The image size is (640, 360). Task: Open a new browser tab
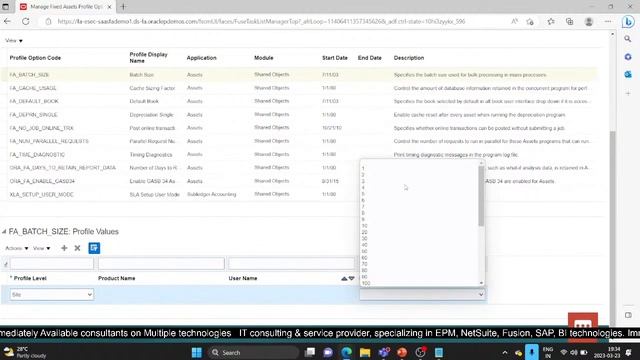123,7
